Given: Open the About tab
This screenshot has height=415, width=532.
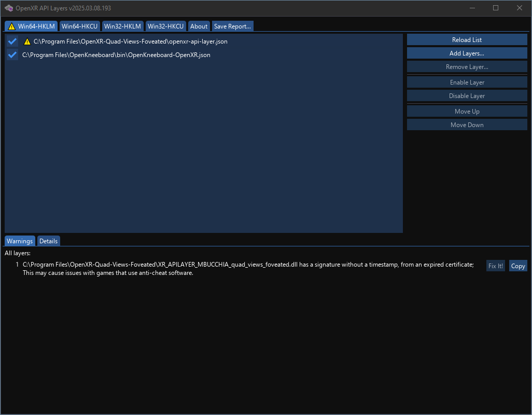Looking at the screenshot, I should pos(199,26).
